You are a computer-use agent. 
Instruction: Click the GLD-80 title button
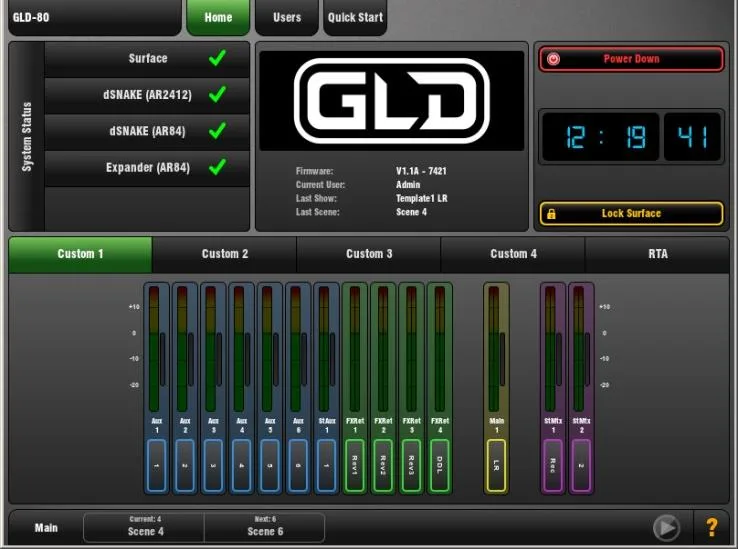[x=95, y=17]
